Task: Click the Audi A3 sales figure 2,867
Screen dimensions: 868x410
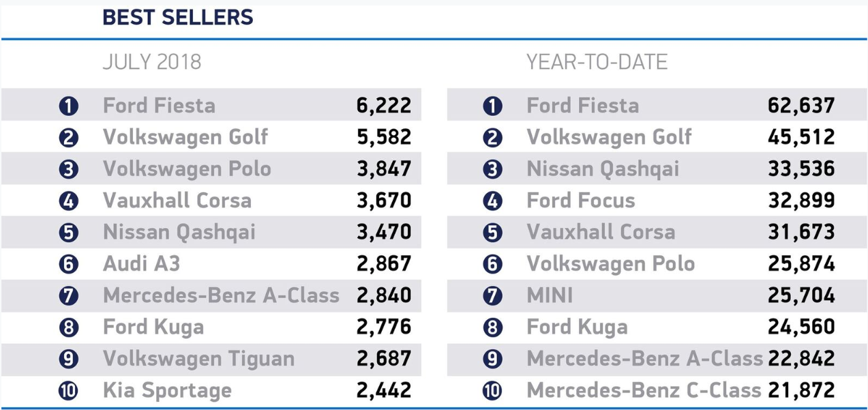Action: click(x=384, y=264)
